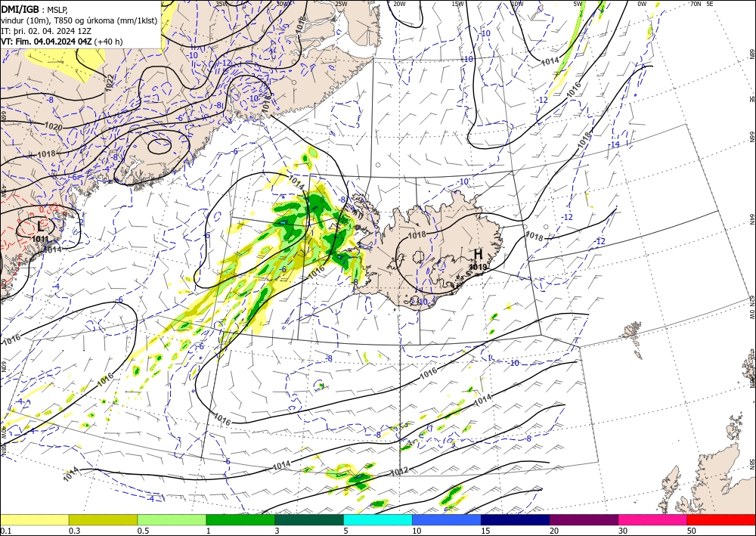
Task: Click the 35W longitude label
Action: click(222, 4)
